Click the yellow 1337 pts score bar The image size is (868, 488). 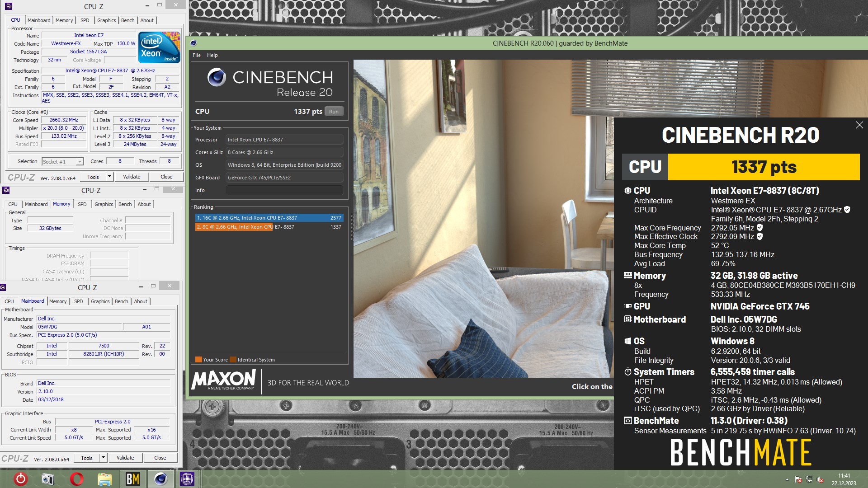pos(764,167)
